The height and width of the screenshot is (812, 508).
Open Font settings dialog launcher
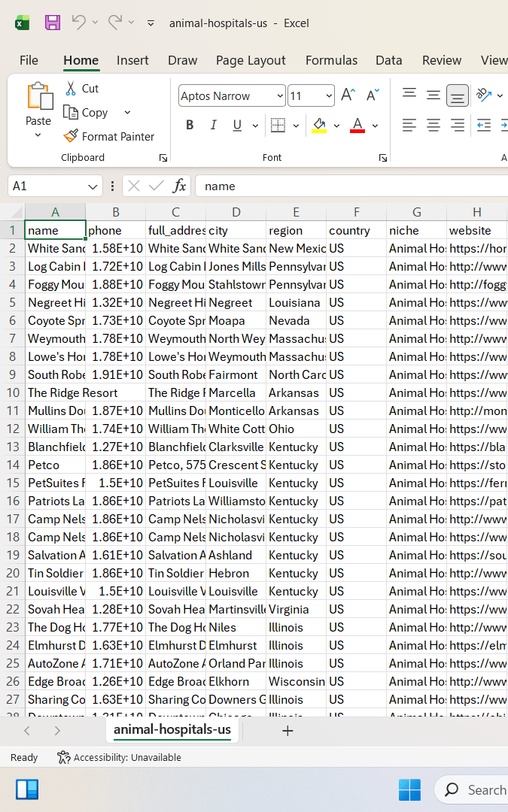pos(383,157)
